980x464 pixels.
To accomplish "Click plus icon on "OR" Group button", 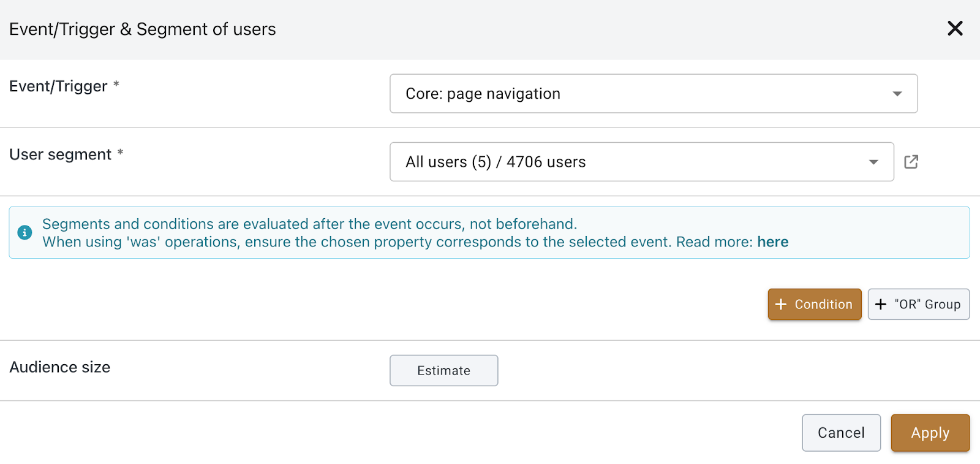I will tap(881, 304).
